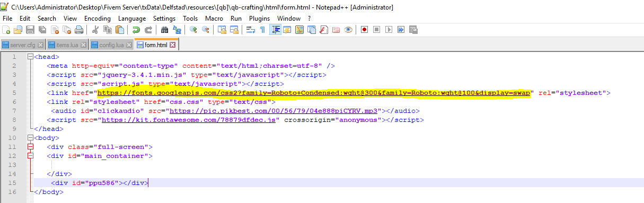
Task: Click the Print toolbar icon
Action: tap(79, 29)
